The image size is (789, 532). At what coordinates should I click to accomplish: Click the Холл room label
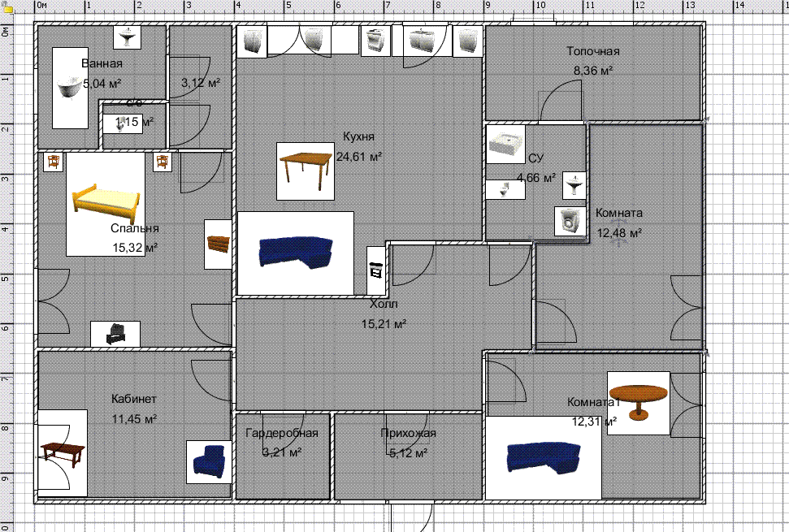coord(384,304)
